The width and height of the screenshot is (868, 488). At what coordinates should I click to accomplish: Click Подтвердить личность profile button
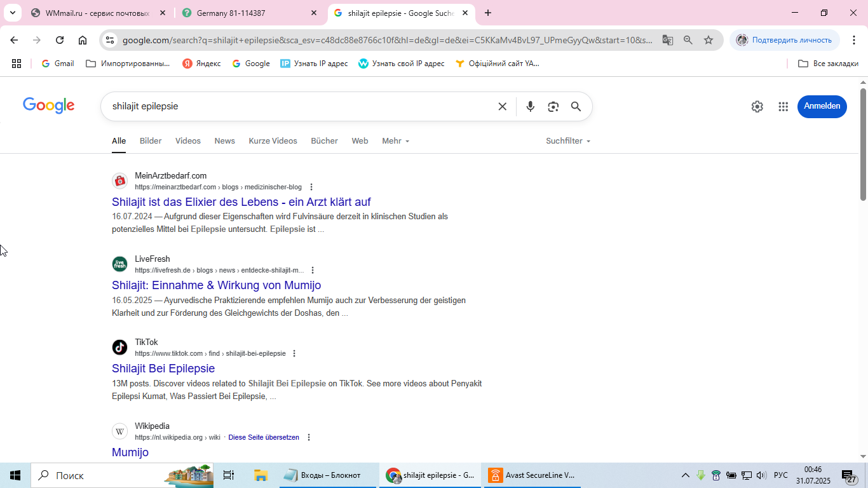(784, 40)
